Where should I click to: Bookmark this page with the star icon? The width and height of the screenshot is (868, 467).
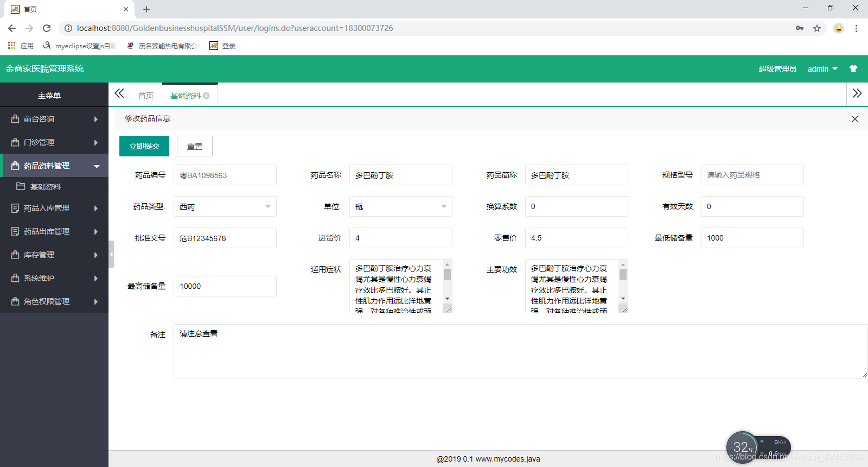[817, 28]
